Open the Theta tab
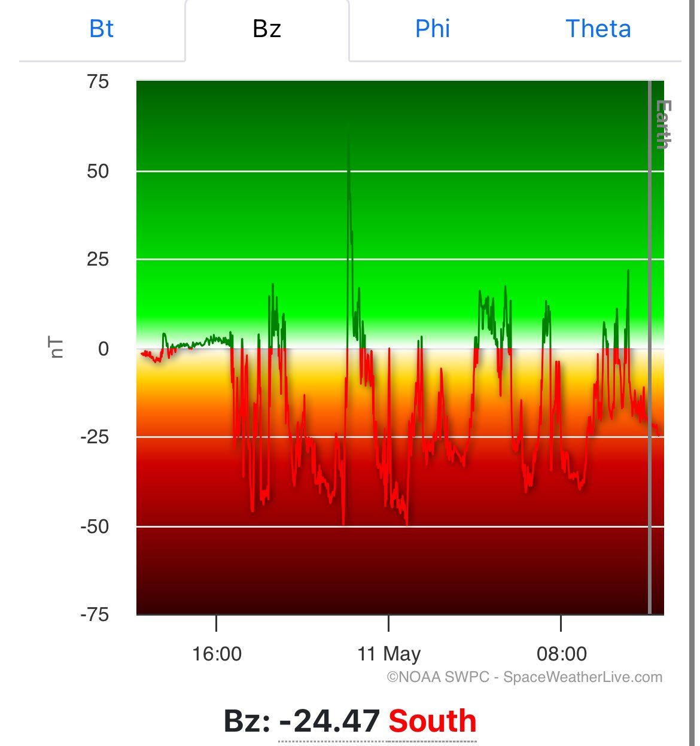Viewport: 700px width, 746px height. (598, 29)
